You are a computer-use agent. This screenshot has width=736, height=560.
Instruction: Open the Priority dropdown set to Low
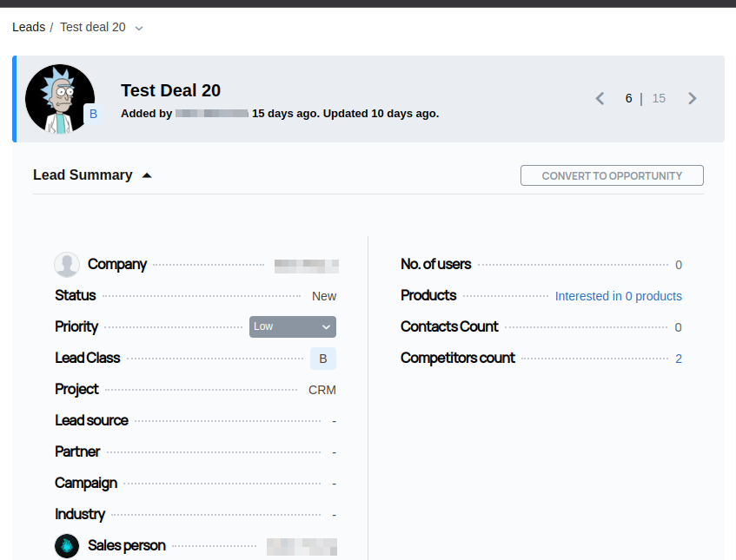tap(292, 326)
